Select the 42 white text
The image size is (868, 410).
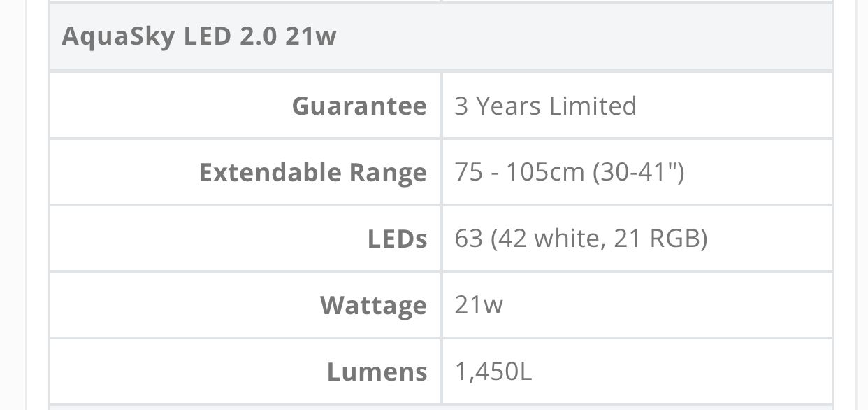tap(548, 239)
